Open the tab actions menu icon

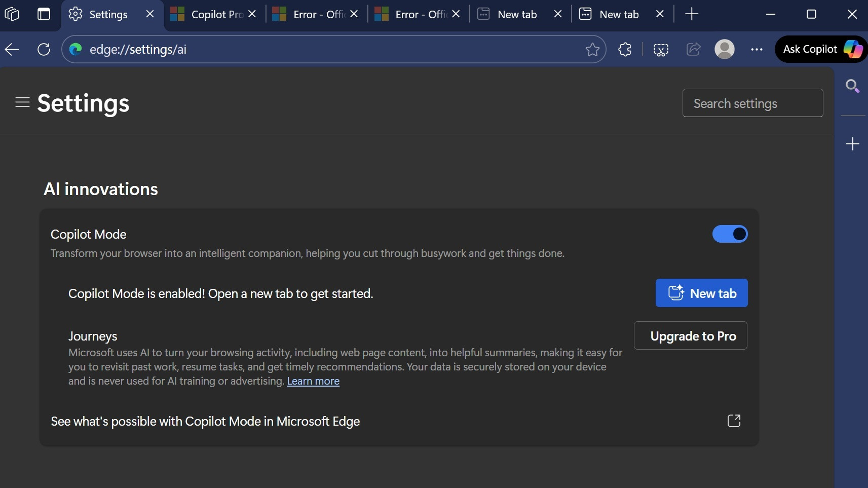[44, 14]
